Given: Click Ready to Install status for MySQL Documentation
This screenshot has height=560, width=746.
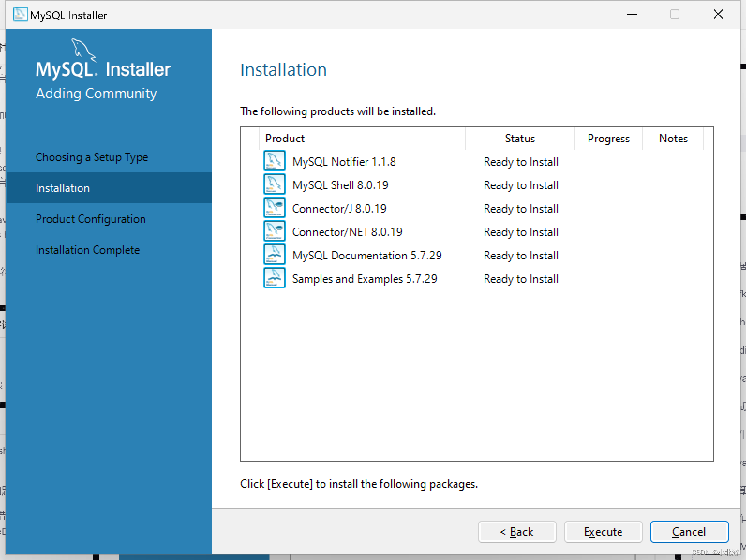Looking at the screenshot, I should 521,256.
